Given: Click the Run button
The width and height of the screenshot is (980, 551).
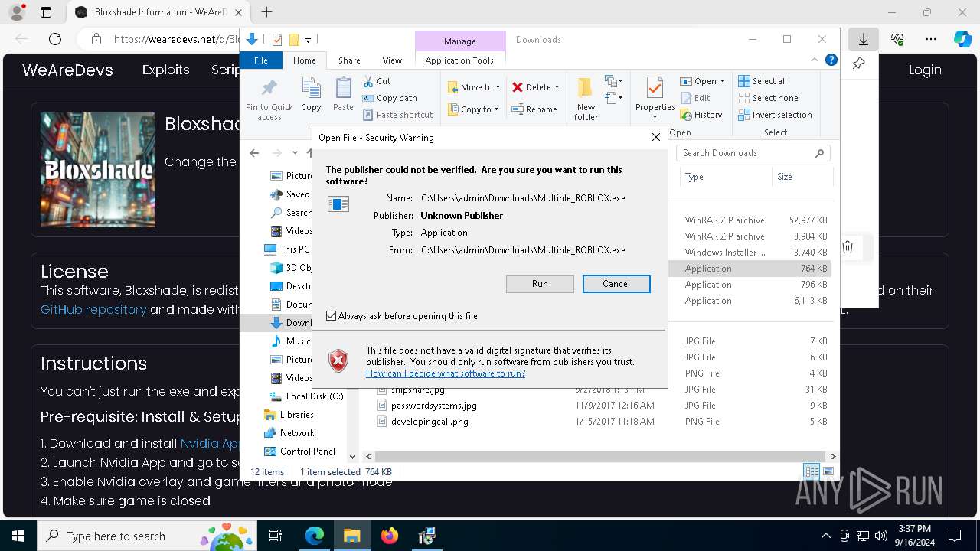Looking at the screenshot, I should (x=540, y=284).
